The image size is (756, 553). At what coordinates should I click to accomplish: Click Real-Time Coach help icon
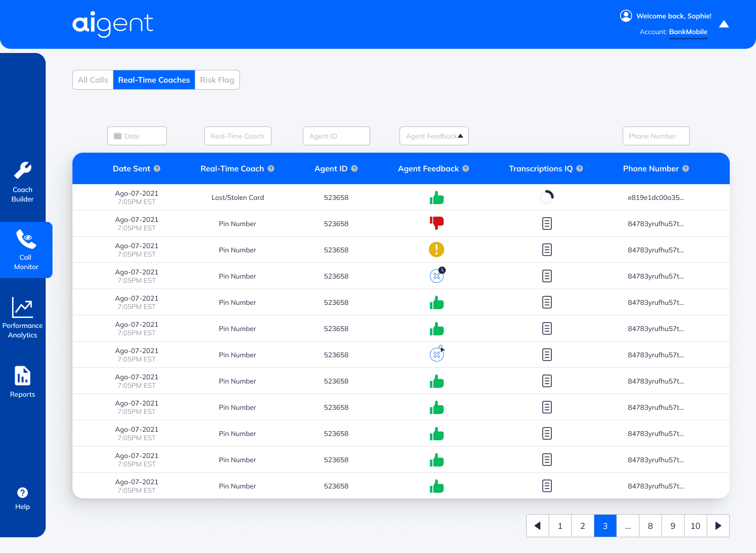pos(271,168)
